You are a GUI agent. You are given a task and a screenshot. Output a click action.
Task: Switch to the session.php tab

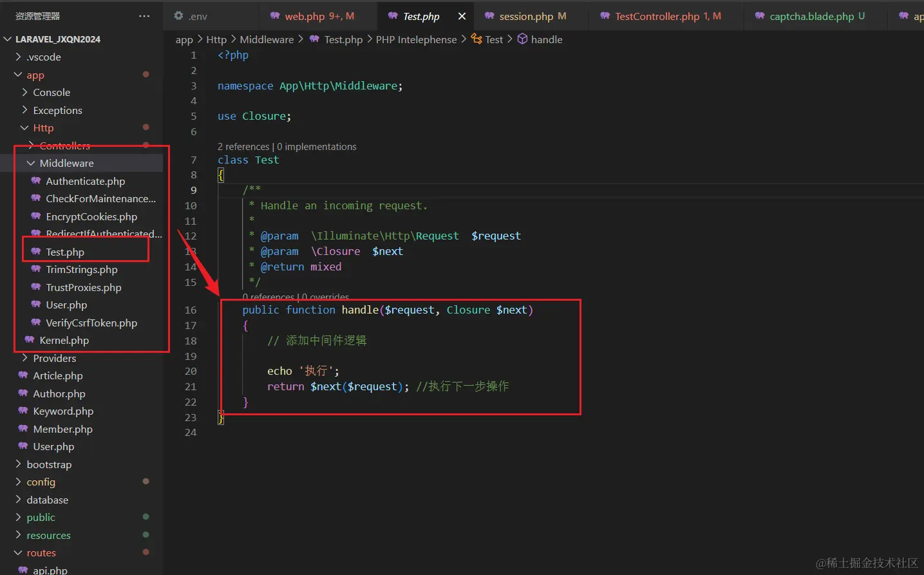pos(526,16)
